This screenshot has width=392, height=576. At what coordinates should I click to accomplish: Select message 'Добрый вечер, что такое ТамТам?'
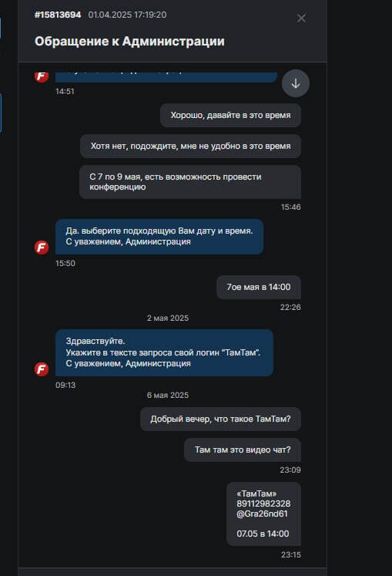pyautogui.click(x=220, y=419)
